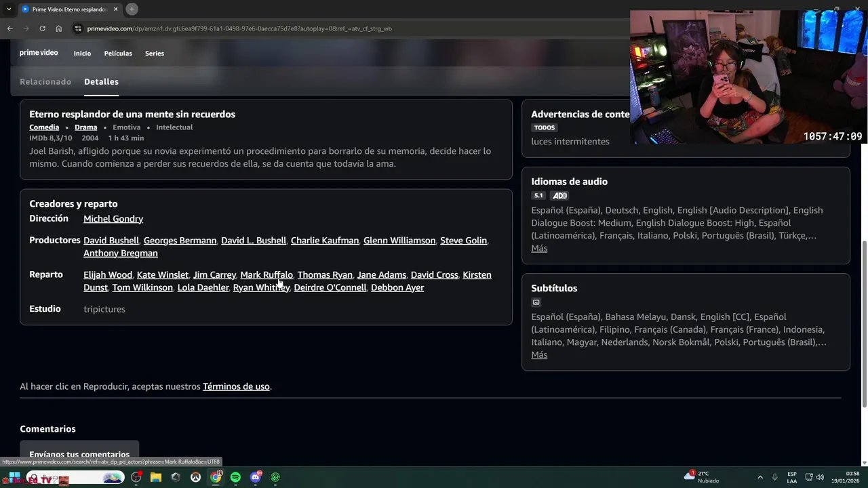Open cast member Jane Adams link
The height and width of the screenshot is (488, 868).
[382, 275]
